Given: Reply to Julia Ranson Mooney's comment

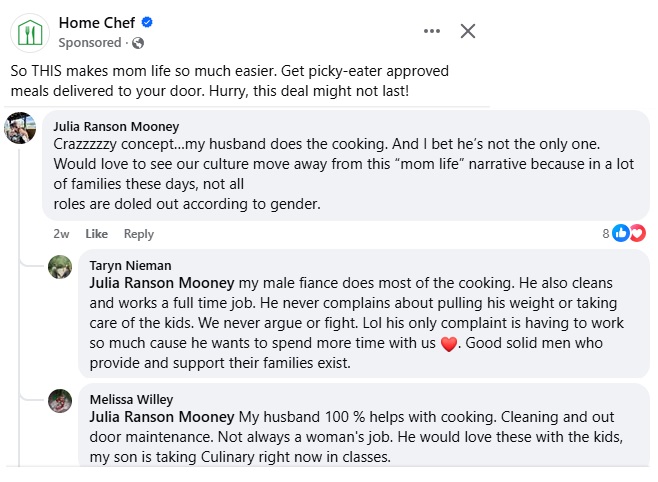Looking at the screenshot, I should click(139, 234).
